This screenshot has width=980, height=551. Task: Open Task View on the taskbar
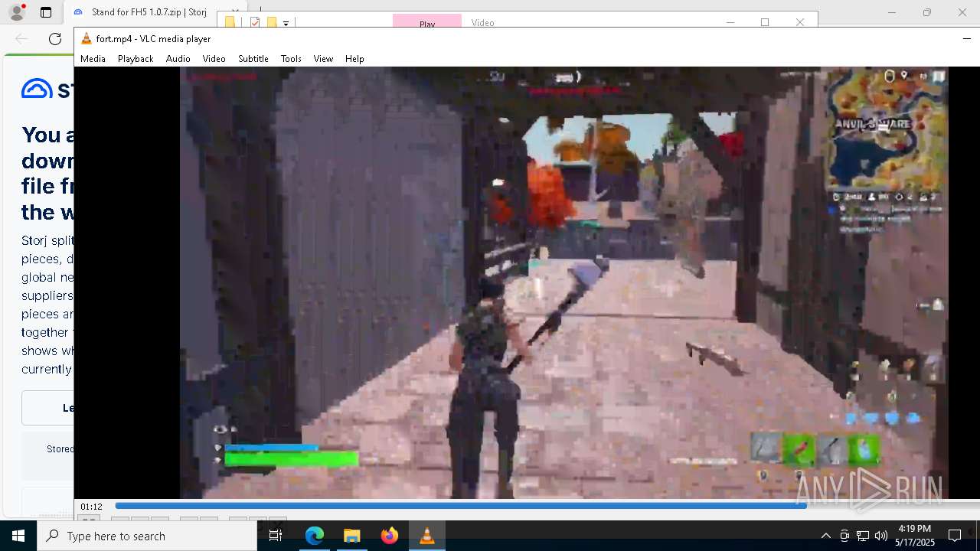pyautogui.click(x=276, y=536)
